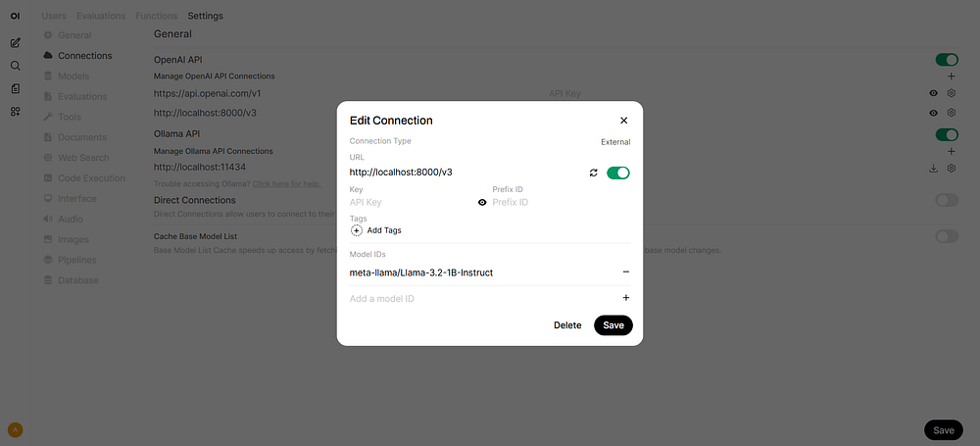Open workspace grid icon in sidebar
The height and width of the screenshot is (446, 980).
tap(16, 112)
